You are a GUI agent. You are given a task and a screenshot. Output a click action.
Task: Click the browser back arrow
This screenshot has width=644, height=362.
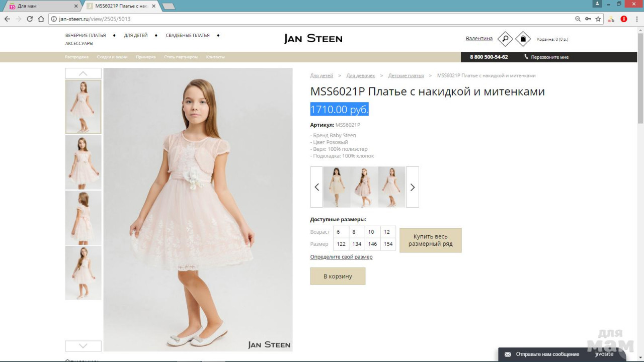tap(7, 19)
